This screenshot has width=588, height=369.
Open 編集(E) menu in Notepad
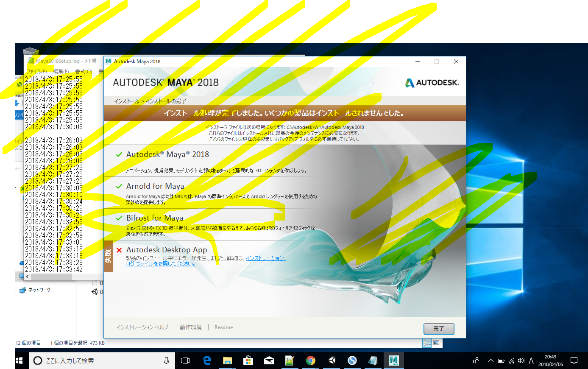[61, 72]
